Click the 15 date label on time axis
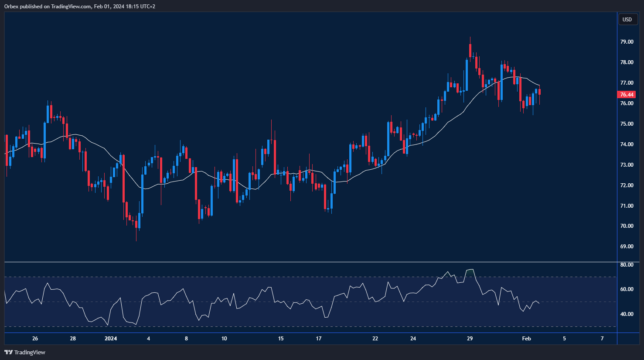Image resolution: width=644 pixels, height=360 pixels. pos(281,339)
